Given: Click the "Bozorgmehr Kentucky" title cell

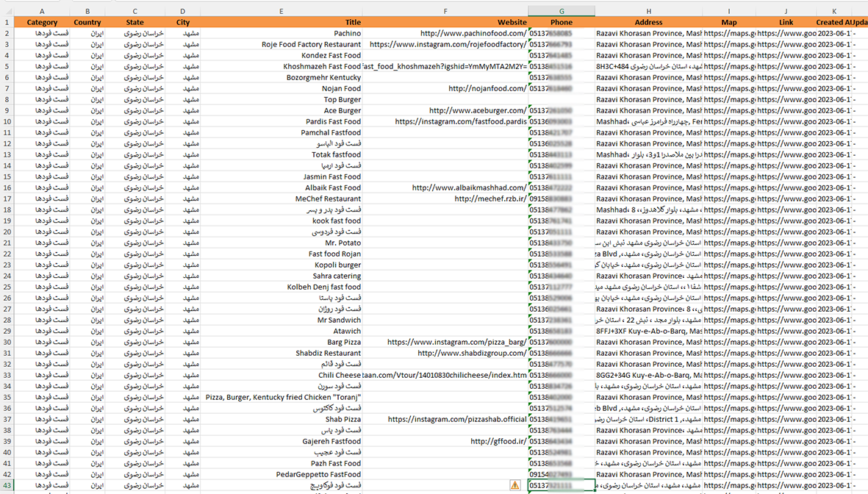Looking at the screenshot, I should tap(281, 77).
